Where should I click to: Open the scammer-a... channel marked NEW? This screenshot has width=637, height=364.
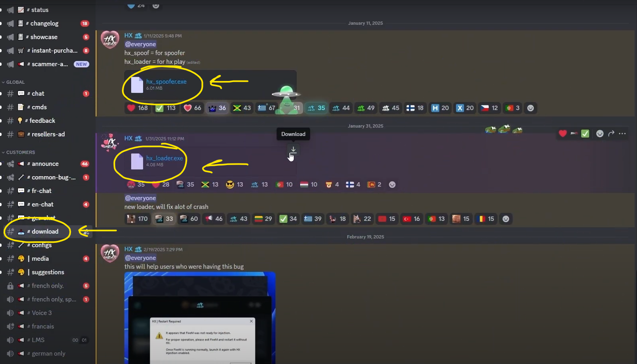(47, 64)
